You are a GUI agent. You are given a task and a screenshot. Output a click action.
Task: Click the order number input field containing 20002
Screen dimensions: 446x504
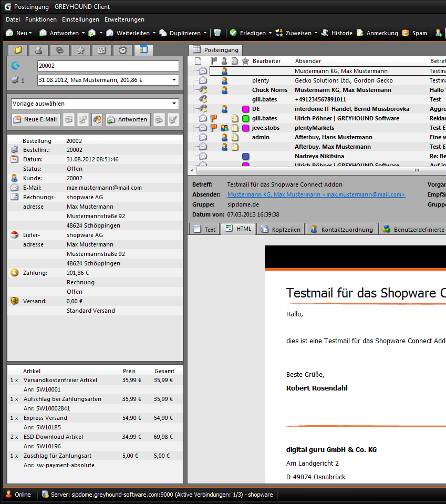[x=108, y=66]
